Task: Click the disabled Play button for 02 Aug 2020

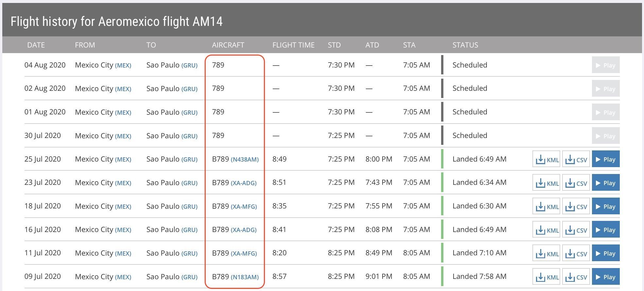Action: (606, 89)
